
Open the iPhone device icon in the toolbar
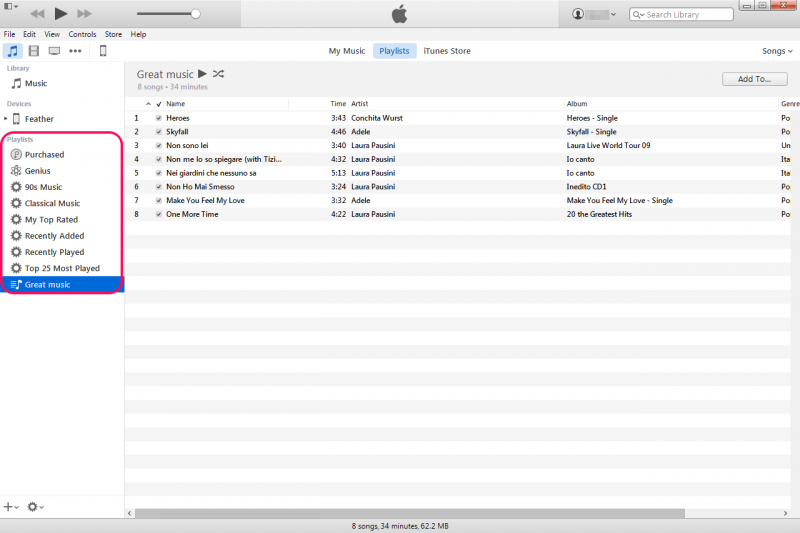tap(103, 51)
